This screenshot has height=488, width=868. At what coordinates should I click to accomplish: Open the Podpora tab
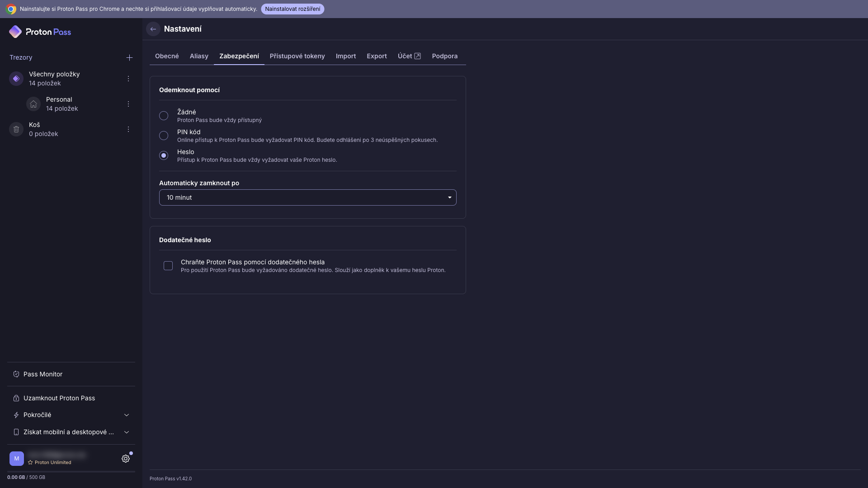coord(445,56)
